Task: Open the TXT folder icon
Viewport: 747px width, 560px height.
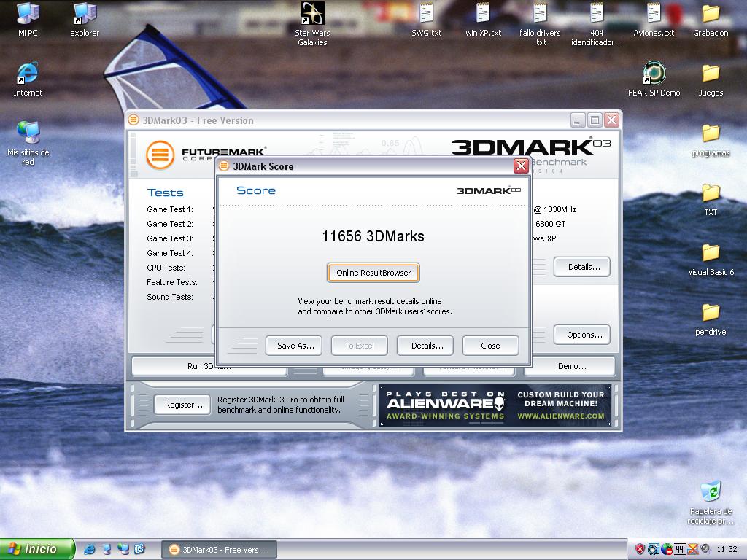Action: pyautogui.click(x=711, y=194)
